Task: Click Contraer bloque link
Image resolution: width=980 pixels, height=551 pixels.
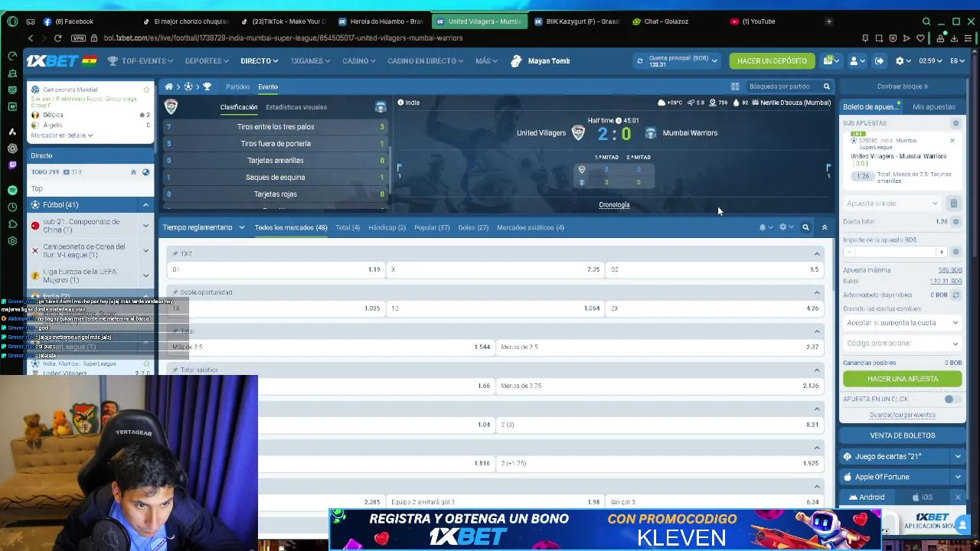Action: [902, 86]
